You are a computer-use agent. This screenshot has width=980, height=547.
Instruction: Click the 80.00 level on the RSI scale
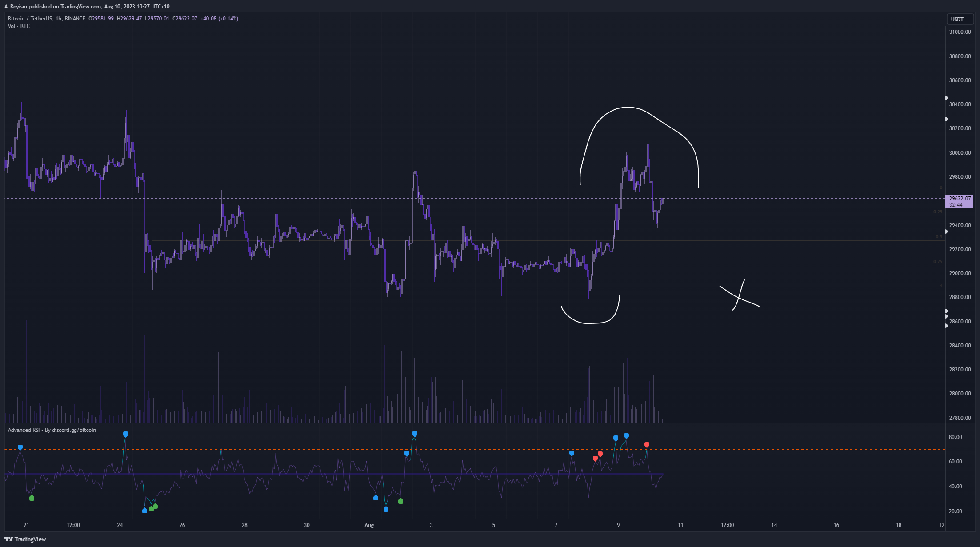[955, 437]
